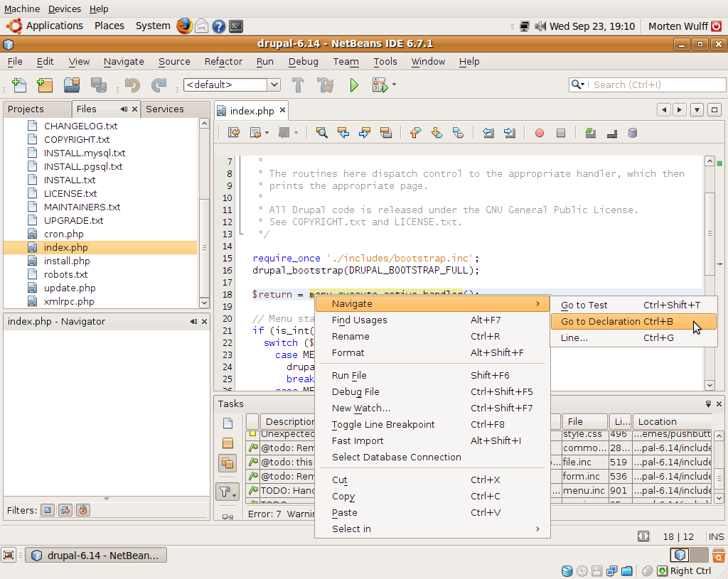This screenshot has width=728, height=579.
Task: Open the terminal launcher in top panel
Action: pos(236,26)
